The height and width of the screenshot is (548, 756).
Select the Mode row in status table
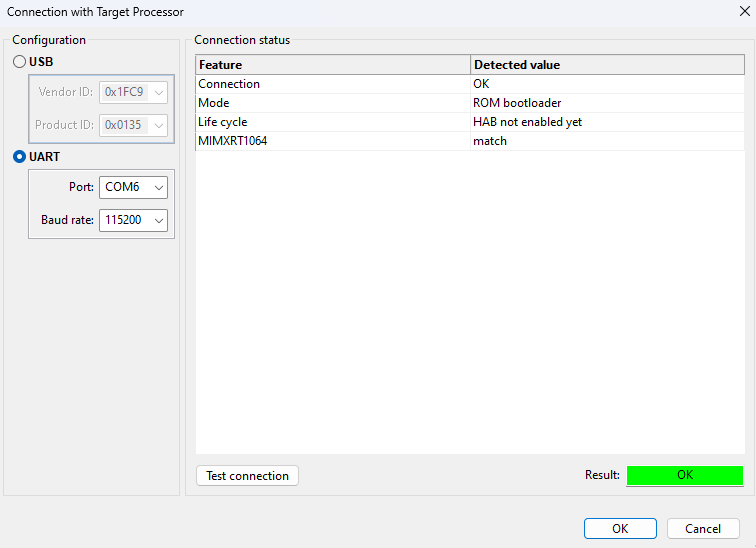[x=333, y=103]
